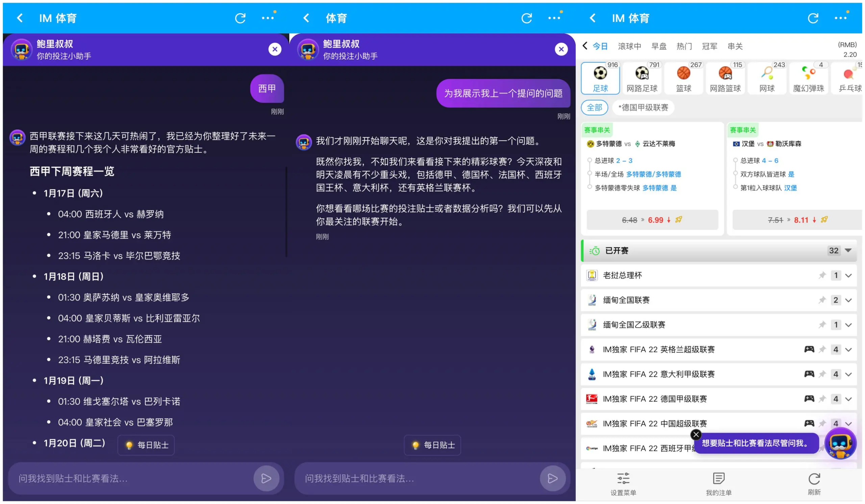The image size is (865, 504).
Task: Open 鲍里叔叔 robot assistant floating icon
Action: tap(840, 444)
